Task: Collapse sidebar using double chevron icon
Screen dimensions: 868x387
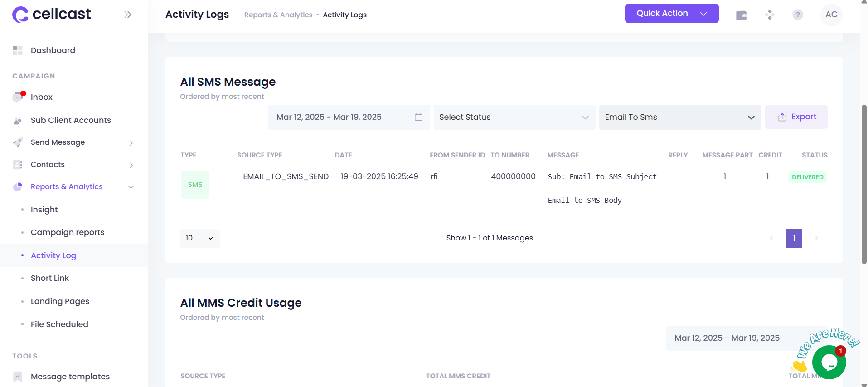Action: point(128,15)
